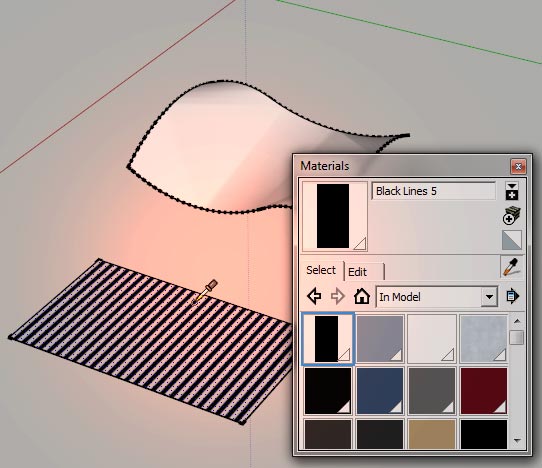Pick the dark red material swatch
The image size is (542, 468).
(484, 391)
